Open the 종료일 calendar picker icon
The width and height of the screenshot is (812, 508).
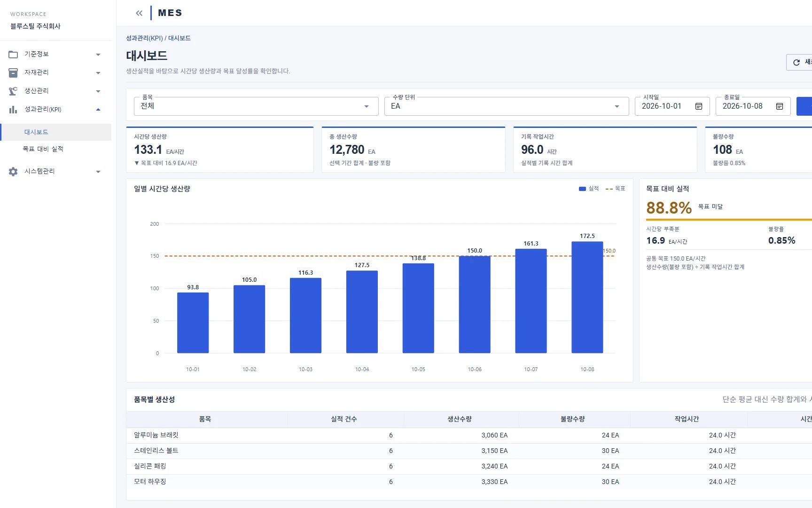click(780, 106)
